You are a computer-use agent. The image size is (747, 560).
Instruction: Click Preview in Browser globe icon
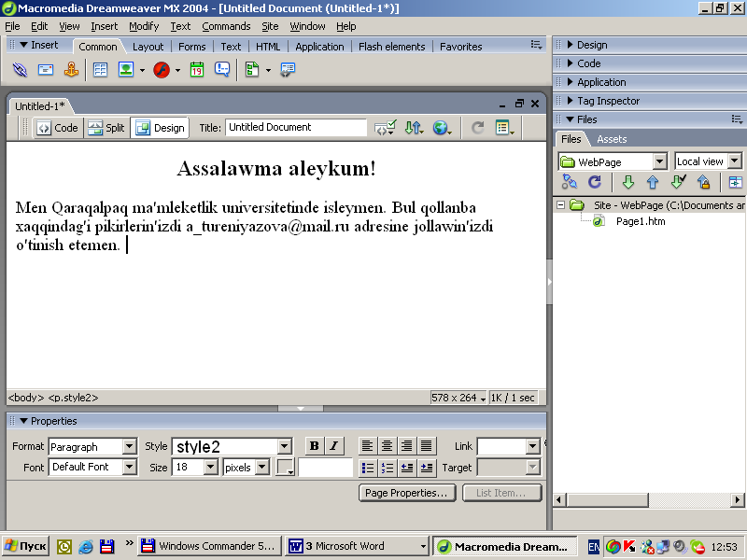tap(442, 128)
